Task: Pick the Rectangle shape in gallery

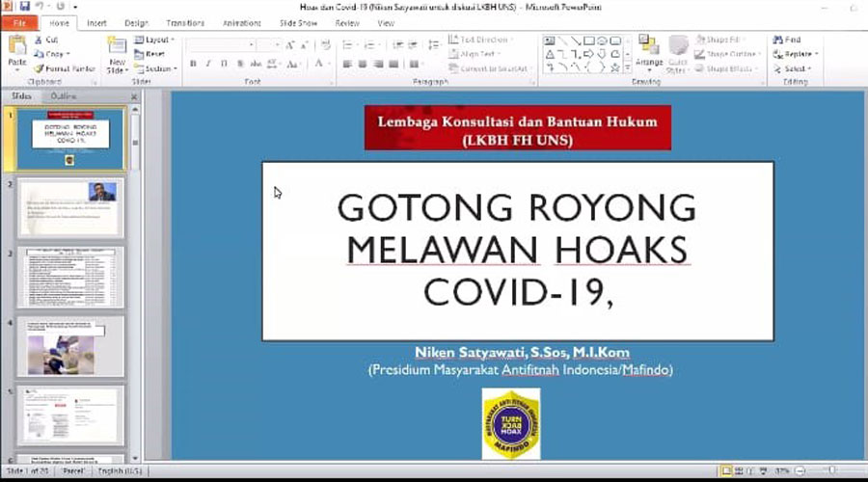Action: [589, 40]
